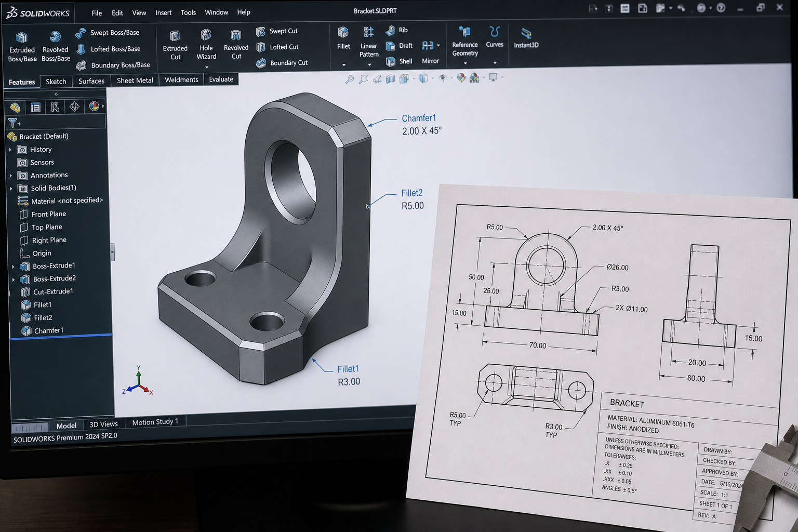Select the Curves tool
798x532 pixels.
point(495,37)
